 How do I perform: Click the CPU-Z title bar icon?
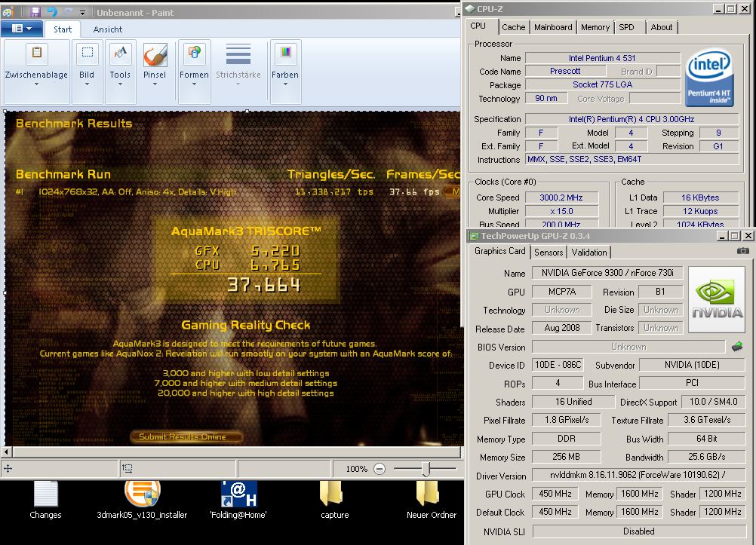[x=470, y=9]
